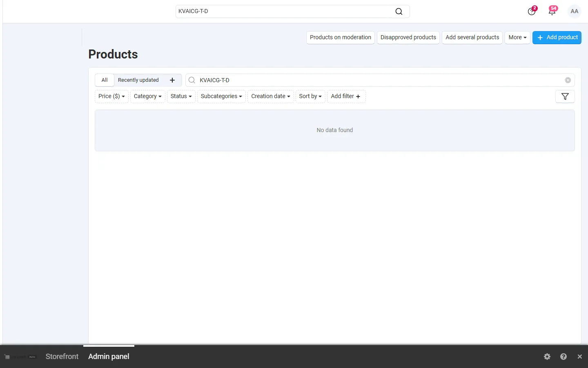Image resolution: width=588 pixels, height=368 pixels.
Task: Close the bottom demo panel
Action: 580,357
